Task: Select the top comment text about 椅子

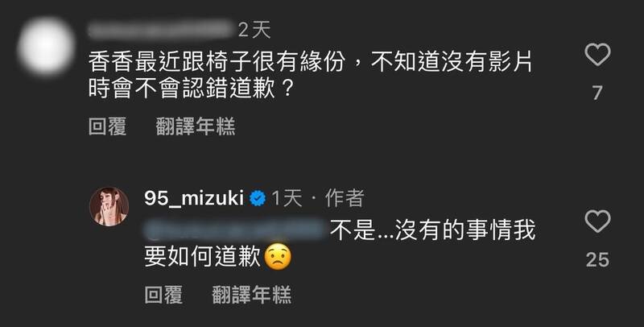Action: point(310,76)
